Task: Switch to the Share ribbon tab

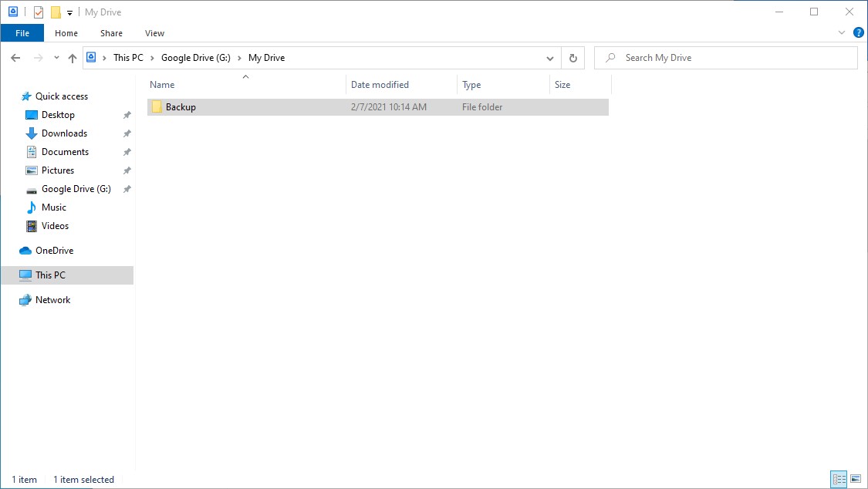Action: 111,33
